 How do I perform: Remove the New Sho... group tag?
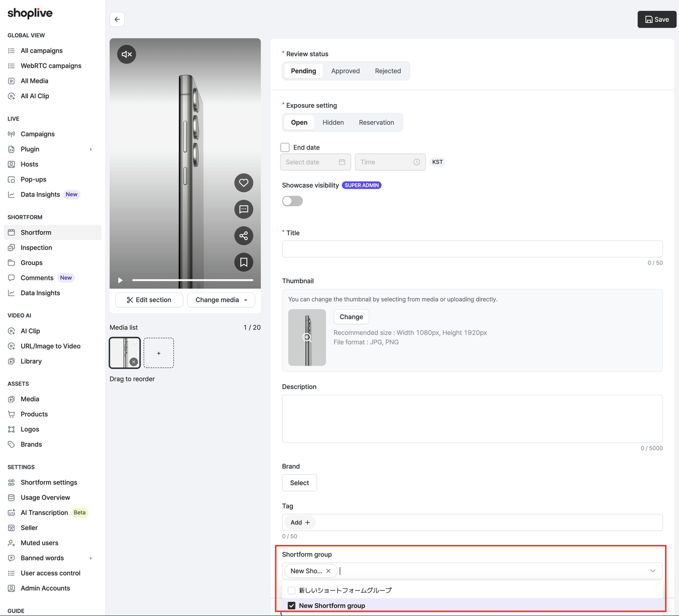[x=328, y=571]
